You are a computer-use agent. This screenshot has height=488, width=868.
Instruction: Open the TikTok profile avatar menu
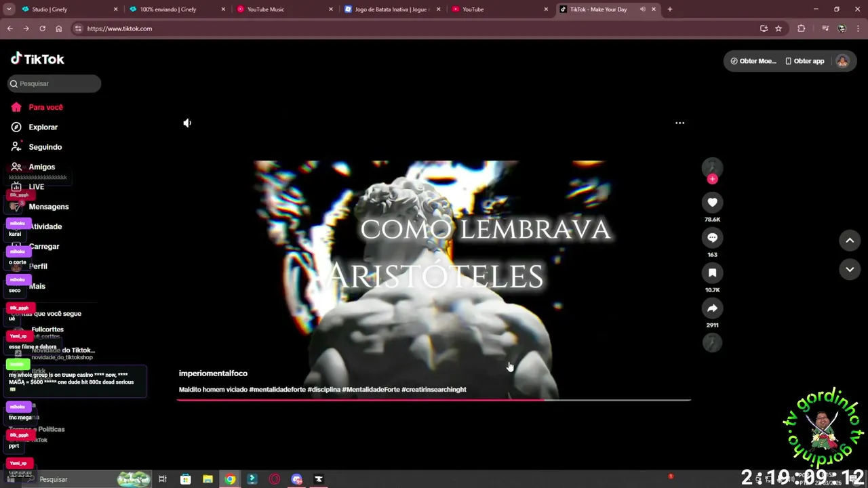(842, 61)
